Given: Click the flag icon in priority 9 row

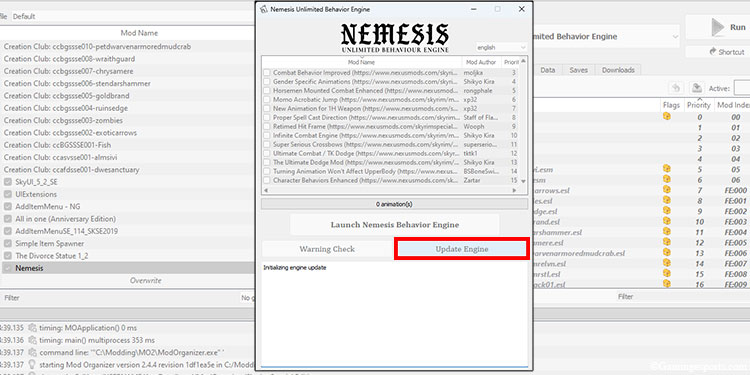Looking at the screenshot, I should 666,211.
